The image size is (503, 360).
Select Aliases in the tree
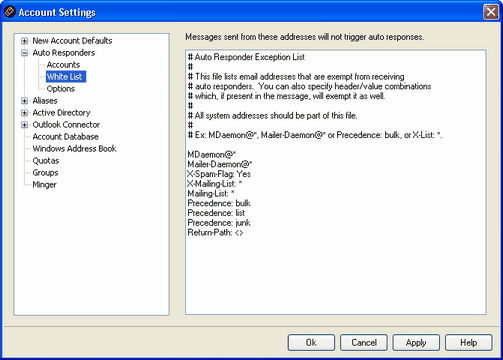(x=45, y=101)
